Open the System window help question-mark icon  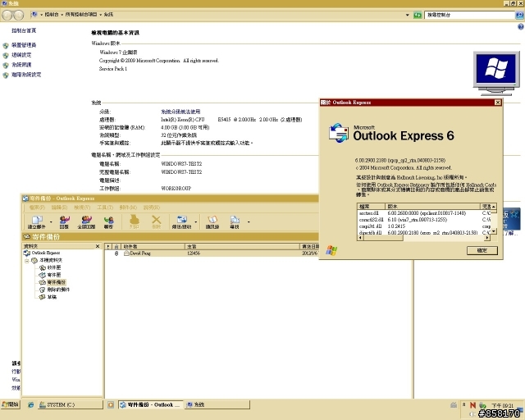coord(521,27)
